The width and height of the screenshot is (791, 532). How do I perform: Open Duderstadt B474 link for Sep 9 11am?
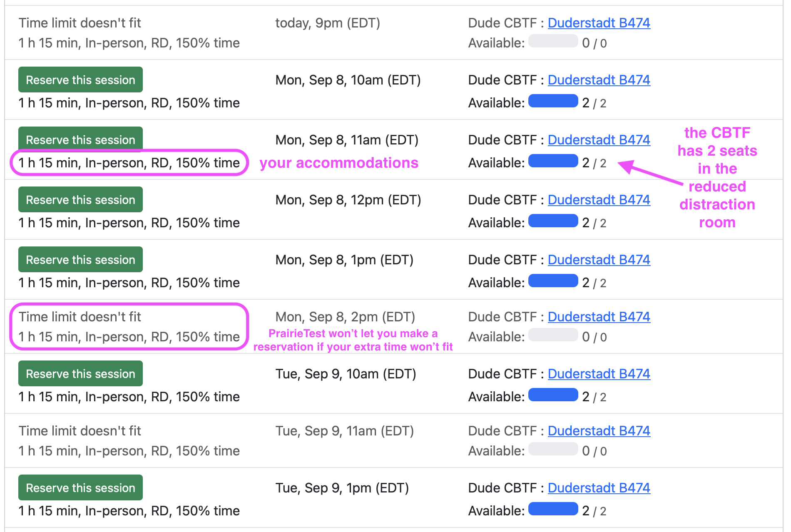pos(599,431)
